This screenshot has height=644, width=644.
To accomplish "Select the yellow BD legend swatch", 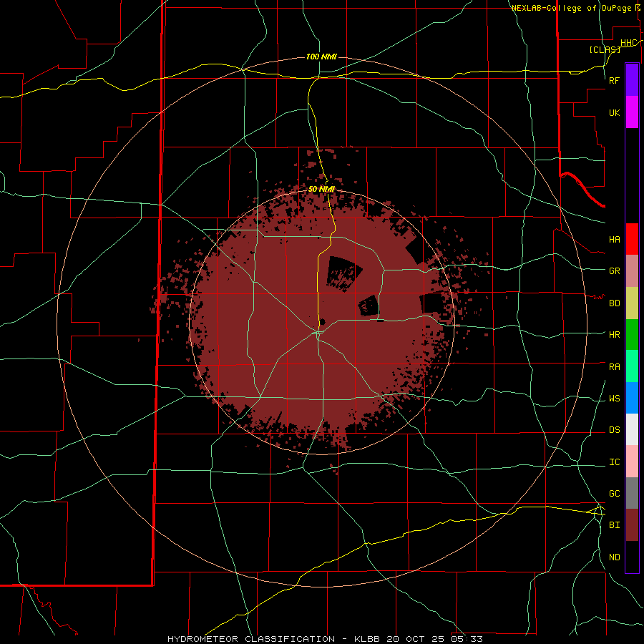I will point(632,303).
